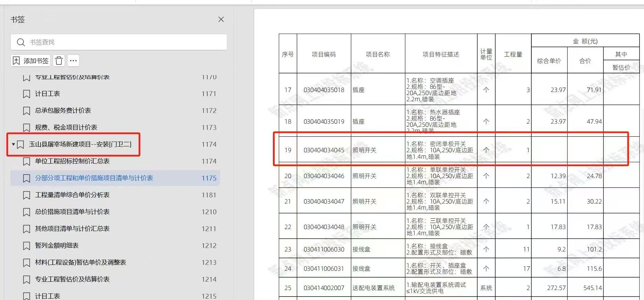This screenshot has height=300, width=644.
Task: Click bookmark icon beside 玉山县屠宰场新建项目--安装[门卫二]
Action: (20, 145)
